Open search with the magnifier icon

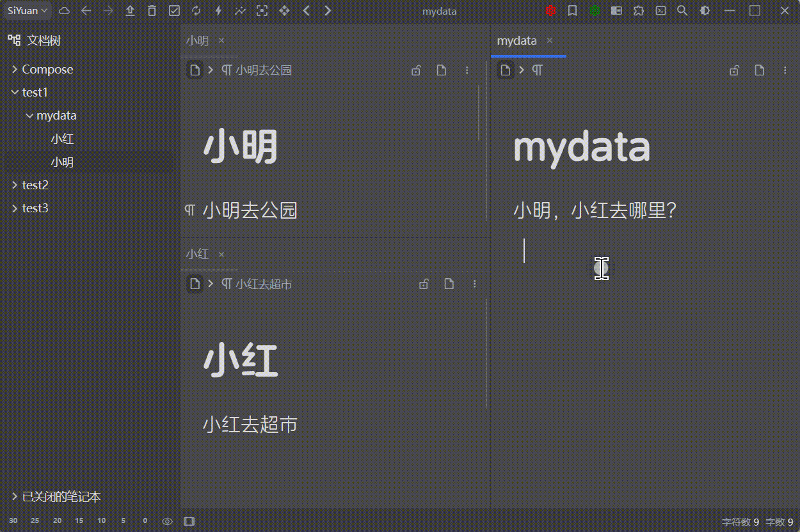click(x=682, y=11)
